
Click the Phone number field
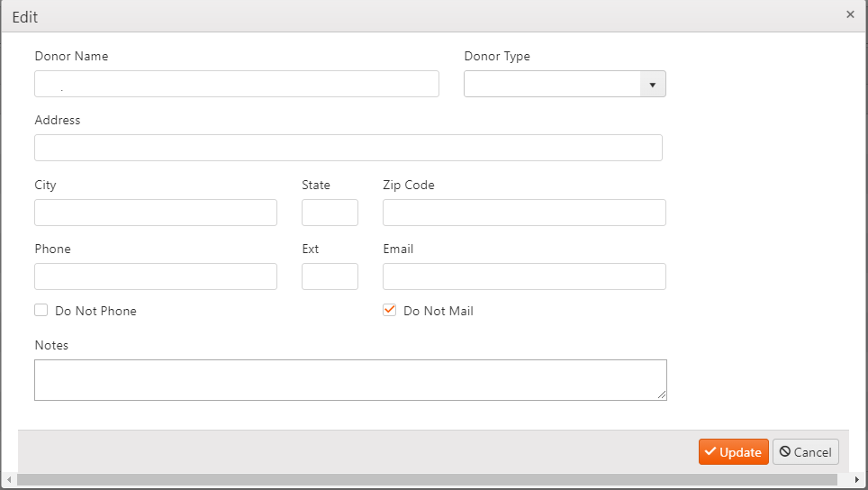[156, 277]
